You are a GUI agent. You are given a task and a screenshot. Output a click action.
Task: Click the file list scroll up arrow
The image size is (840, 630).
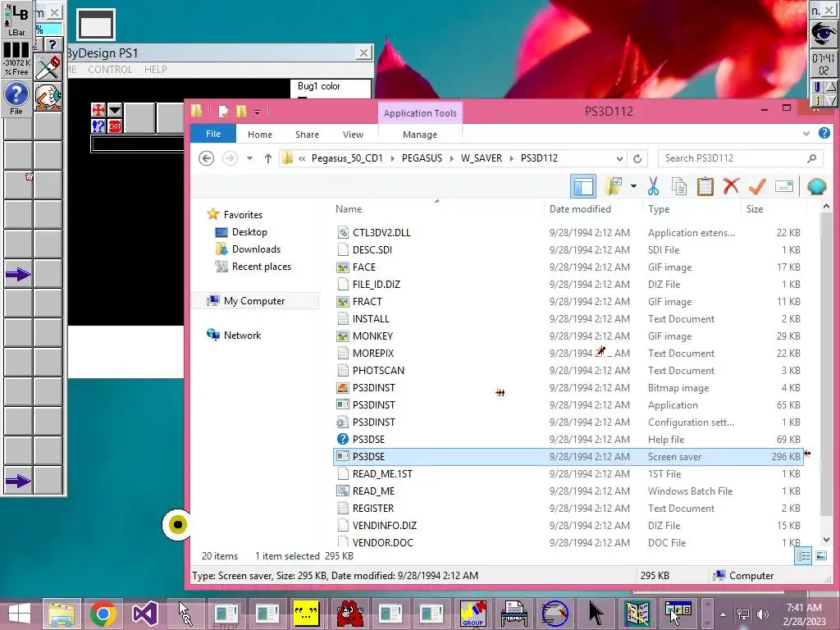[826, 207]
